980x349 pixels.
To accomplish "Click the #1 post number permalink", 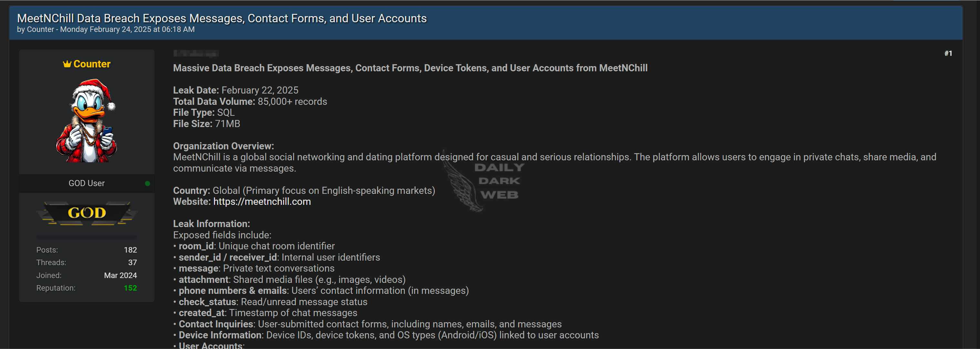I will 948,53.
